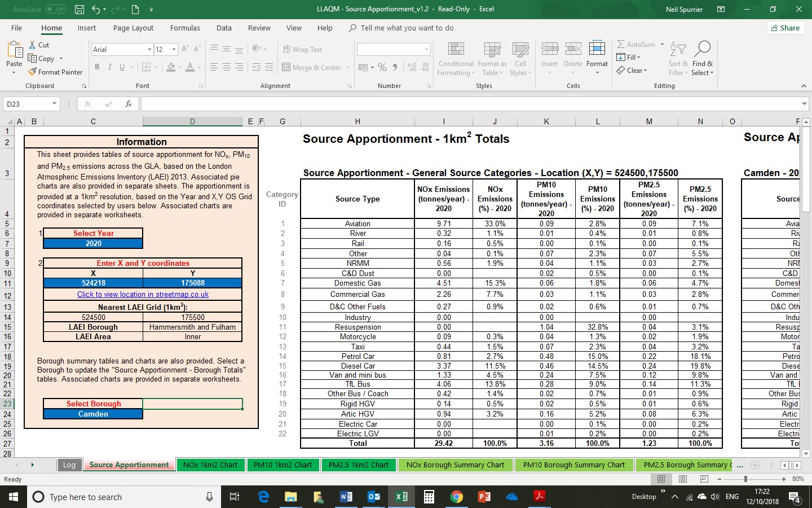Open the font name Arial dropdown
Viewport: 812px width, 508px height.
(149, 50)
